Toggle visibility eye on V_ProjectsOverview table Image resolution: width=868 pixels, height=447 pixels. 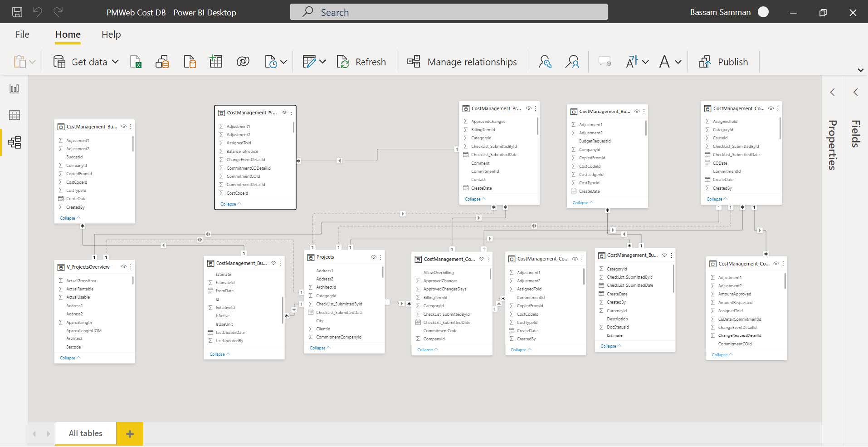(x=123, y=267)
